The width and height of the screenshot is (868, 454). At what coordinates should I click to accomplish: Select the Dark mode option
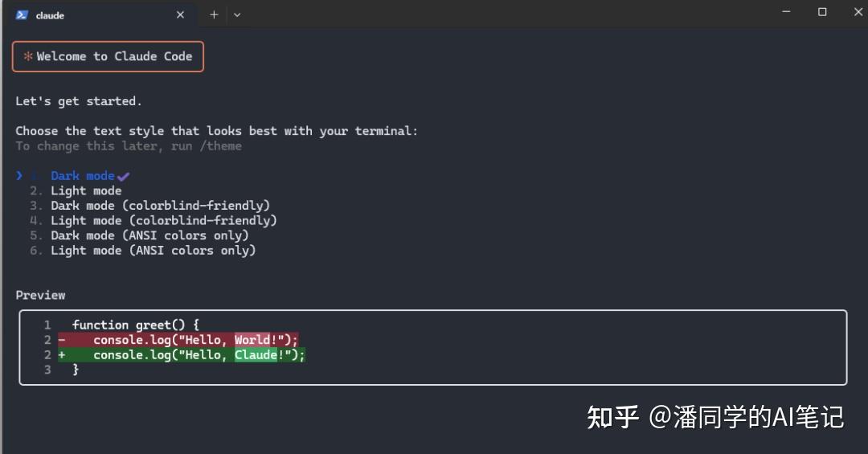[82, 176]
